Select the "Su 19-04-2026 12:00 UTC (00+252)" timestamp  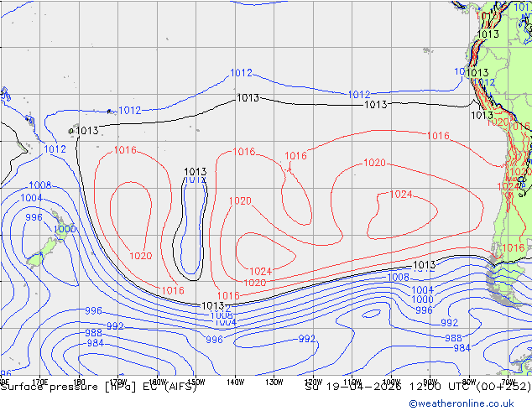click(x=418, y=387)
